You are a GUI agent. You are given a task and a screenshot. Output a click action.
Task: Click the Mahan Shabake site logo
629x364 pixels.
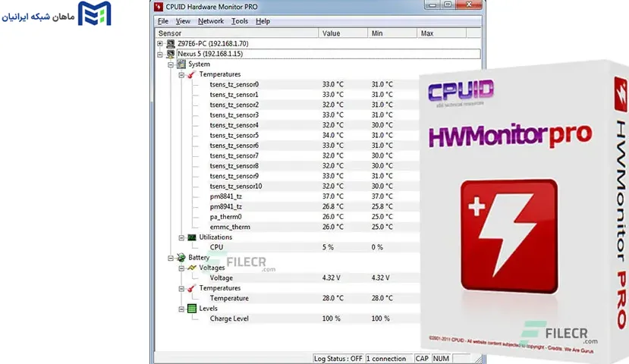(57, 14)
